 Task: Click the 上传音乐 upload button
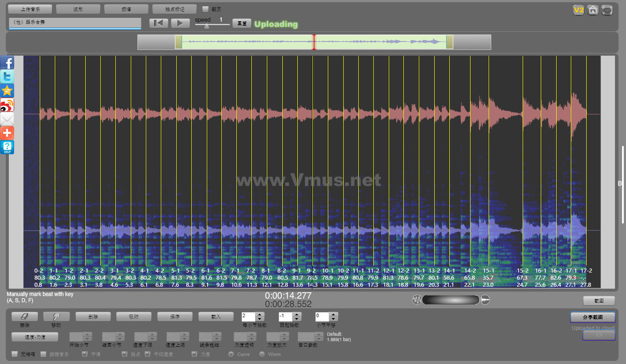30,9
